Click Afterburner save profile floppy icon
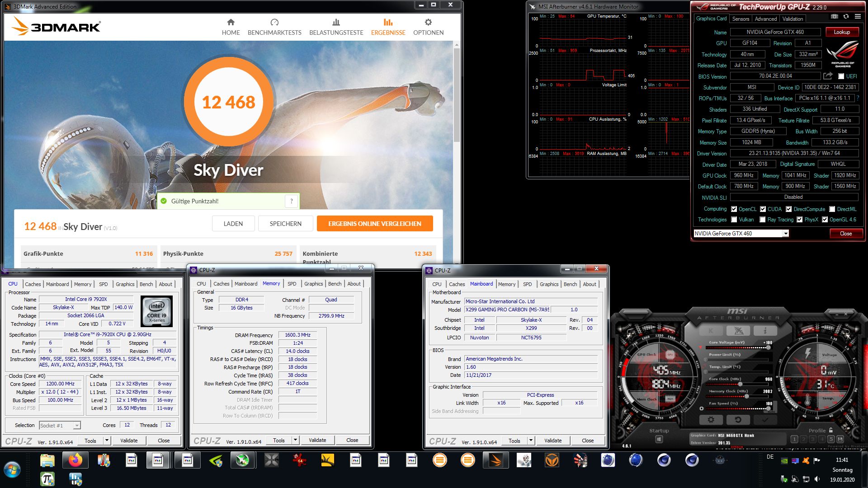This screenshot has height=488, width=868. point(840,439)
